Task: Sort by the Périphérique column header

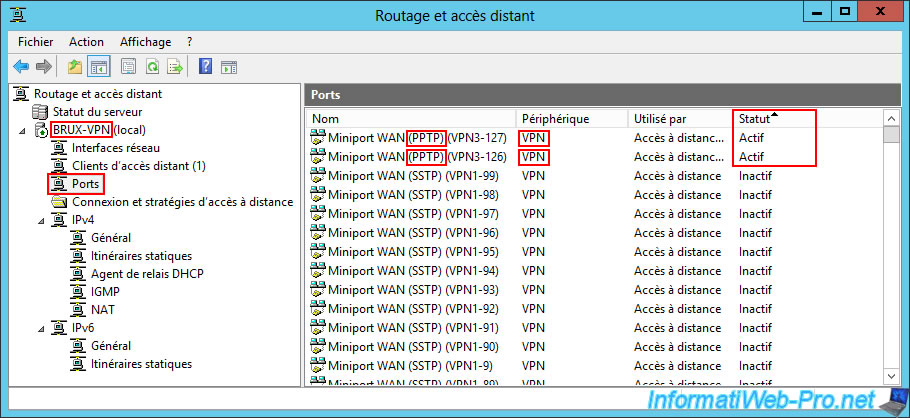Action: pos(555,119)
